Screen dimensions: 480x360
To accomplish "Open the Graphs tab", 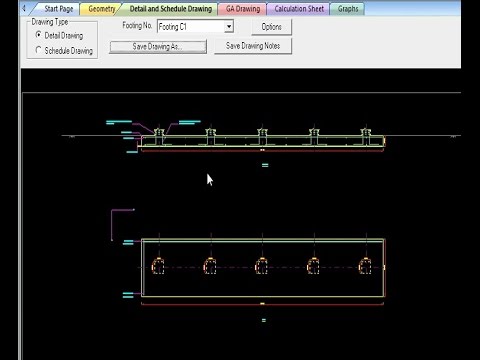I will tap(348, 9).
